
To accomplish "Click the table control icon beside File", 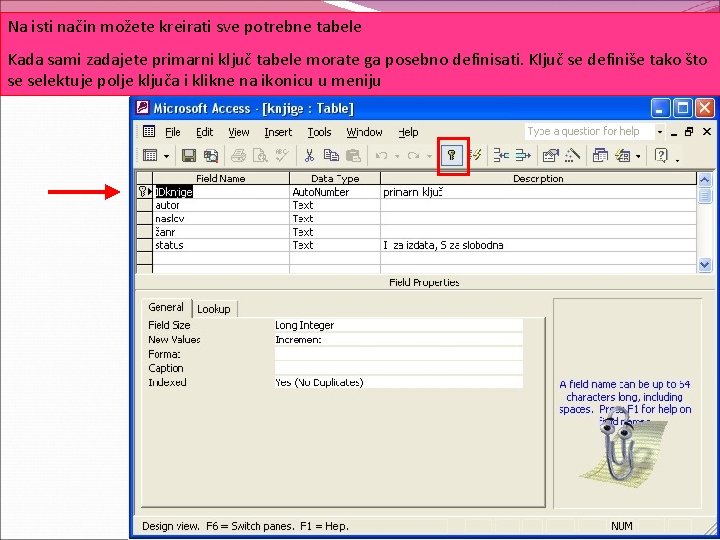I will coord(149,132).
